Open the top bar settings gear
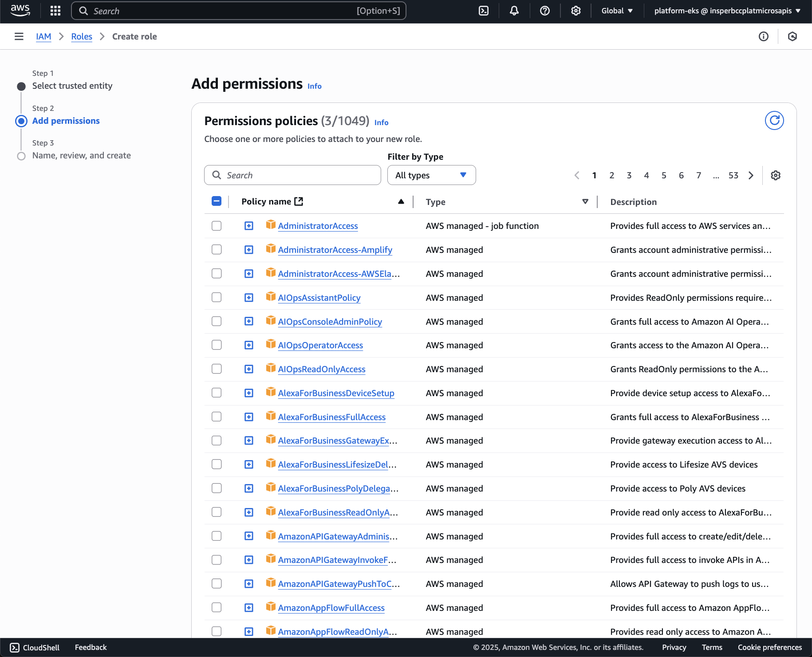Image resolution: width=812 pixels, height=657 pixels. tap(576, 11)
